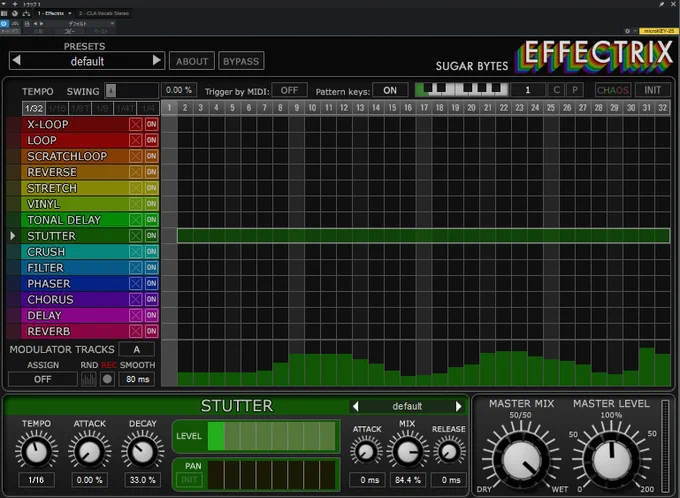
Task: Open the stutter TEMPO 1/16 value box
Action: [36, 480]
